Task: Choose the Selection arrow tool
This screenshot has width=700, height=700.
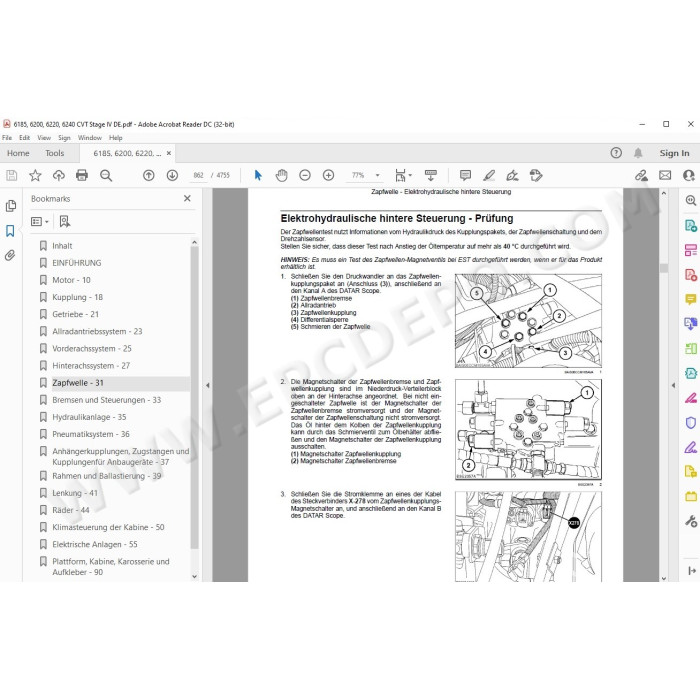Action: pyautogui.click(x=258, y=175)
